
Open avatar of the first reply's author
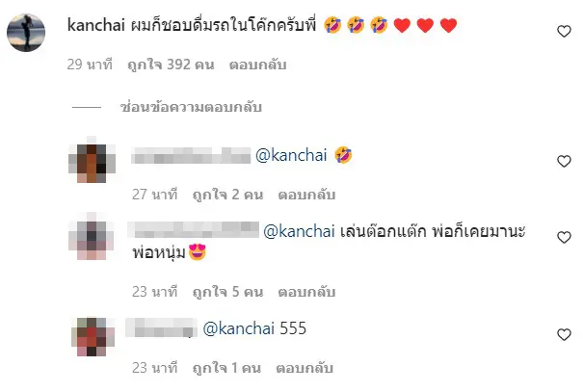click(x=92, y=160)
